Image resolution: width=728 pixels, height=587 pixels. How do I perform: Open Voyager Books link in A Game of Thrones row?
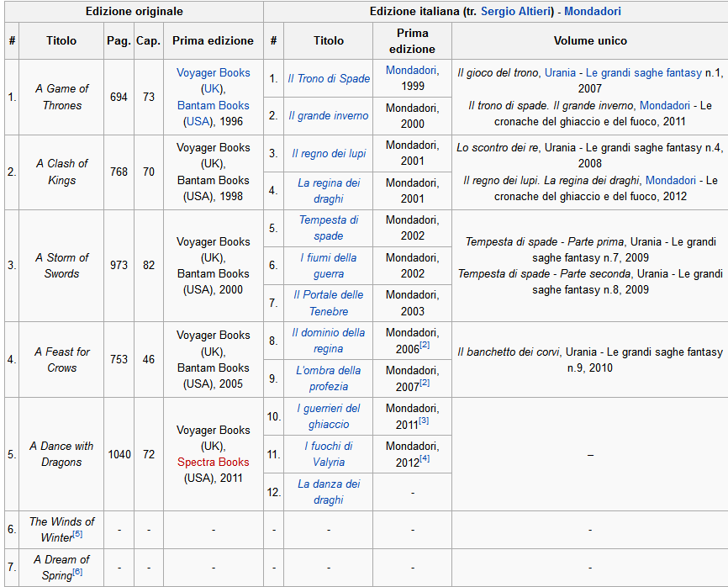click(x=214, y=73)
